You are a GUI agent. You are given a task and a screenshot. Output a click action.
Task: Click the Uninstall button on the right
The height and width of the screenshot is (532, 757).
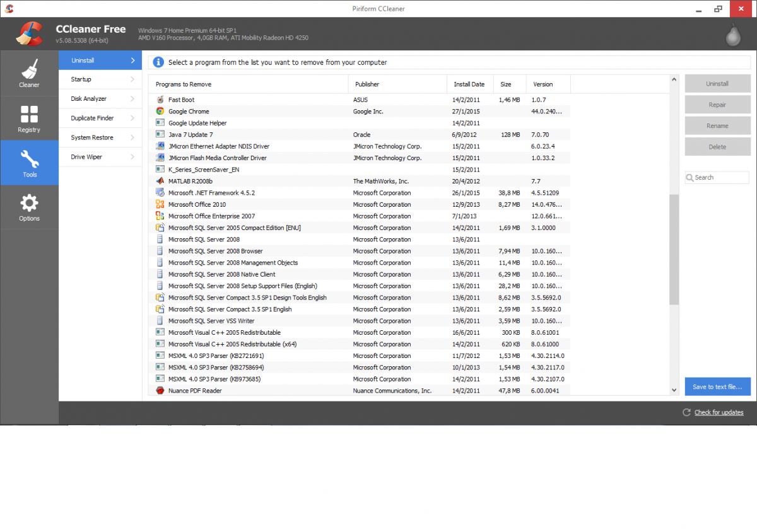[717, 84]
